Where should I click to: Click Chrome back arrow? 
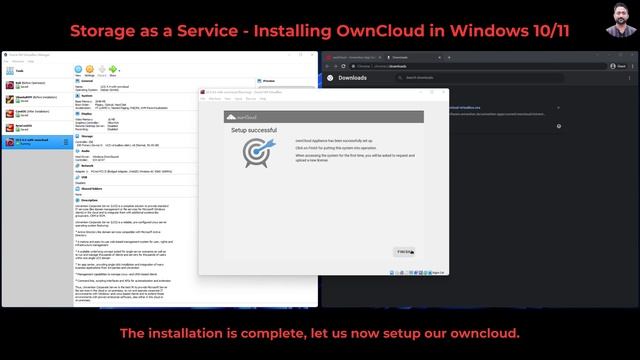click(327, 66)
